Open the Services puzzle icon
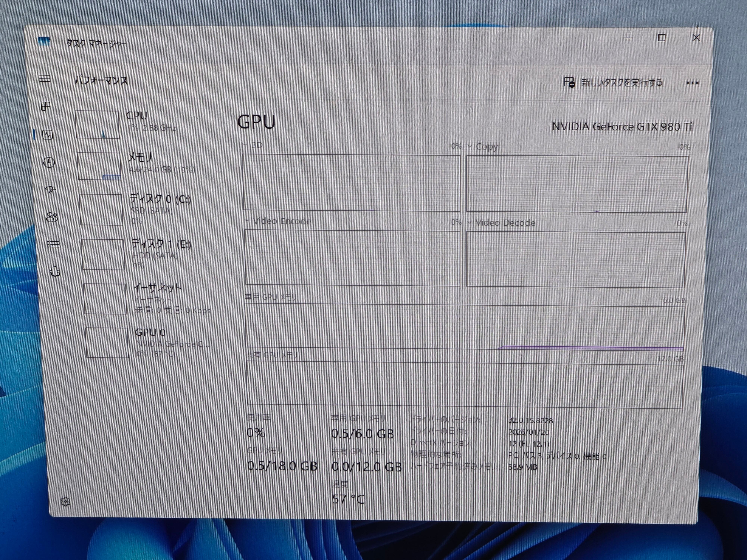Screen dimensions: 747x560 [55, 271]
